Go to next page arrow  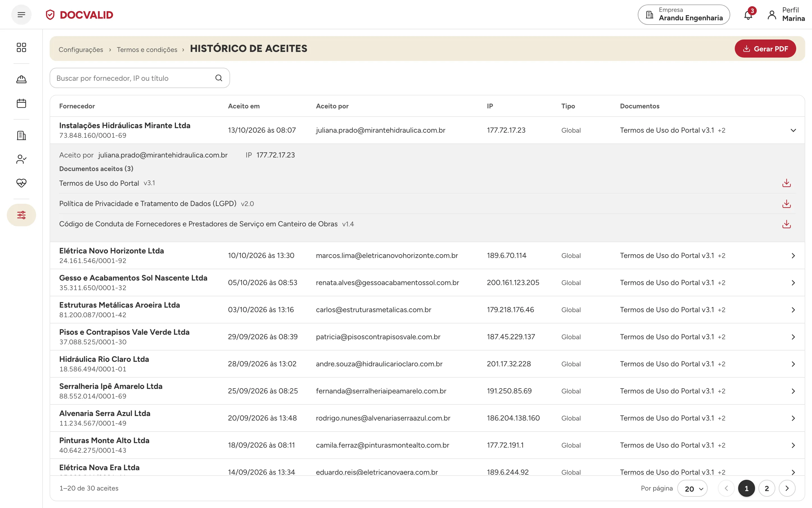coord(787,489)
